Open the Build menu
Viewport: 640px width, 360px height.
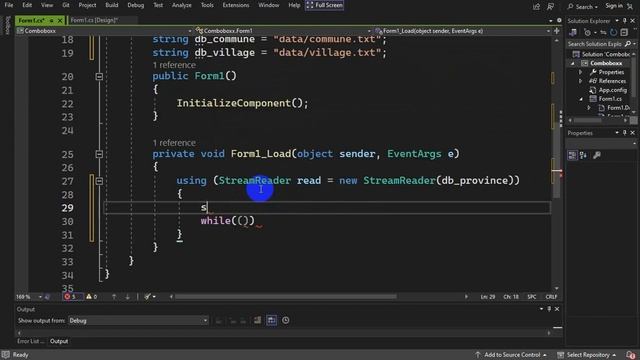(x=111, y=5)
